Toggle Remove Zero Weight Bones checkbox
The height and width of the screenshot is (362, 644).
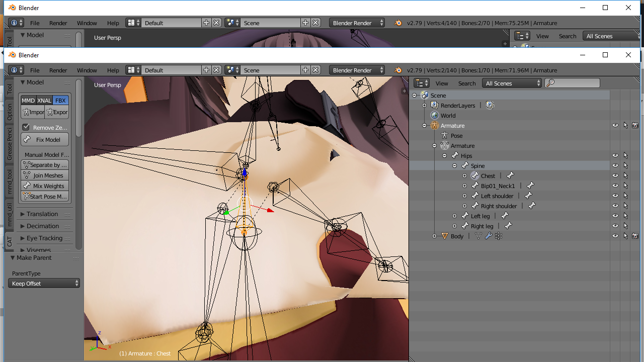[26, 127]
